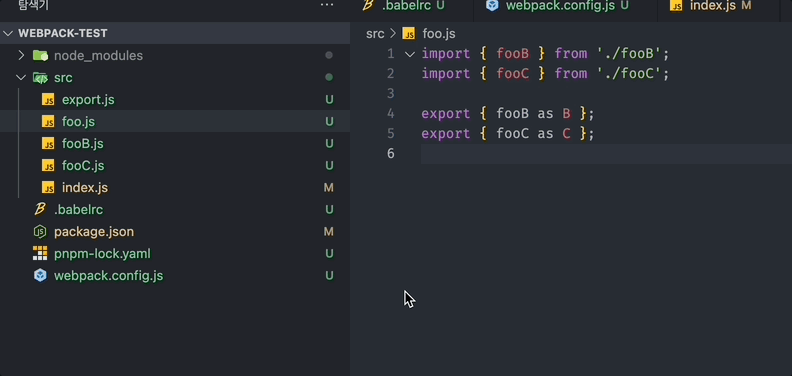Click the pnpm-lock.yaml file icon
This screenshot has height=376, width=792.
(40, 253)
